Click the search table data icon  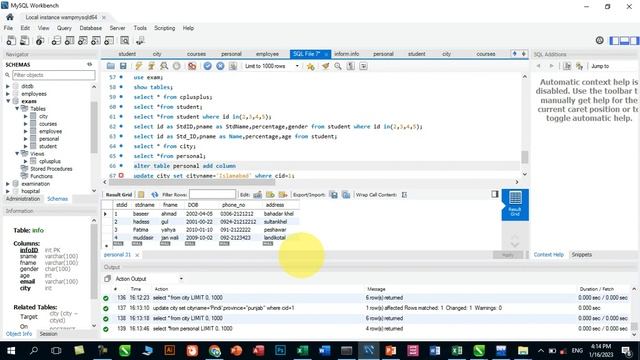124,40
